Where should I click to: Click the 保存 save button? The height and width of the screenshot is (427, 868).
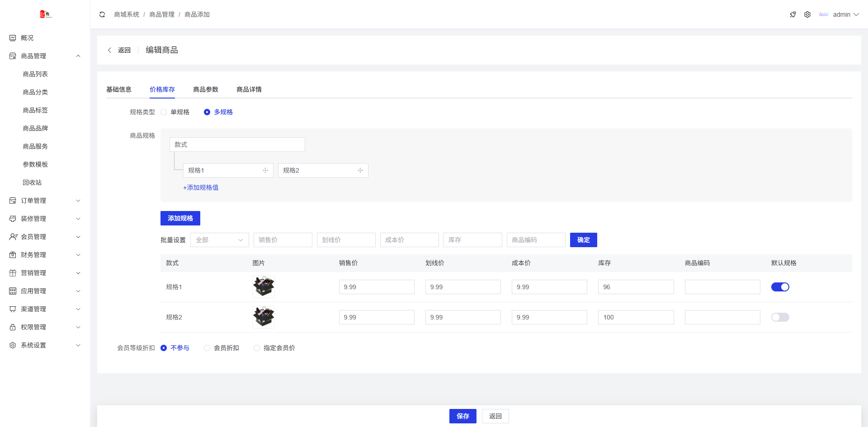(x=463, y=416)
